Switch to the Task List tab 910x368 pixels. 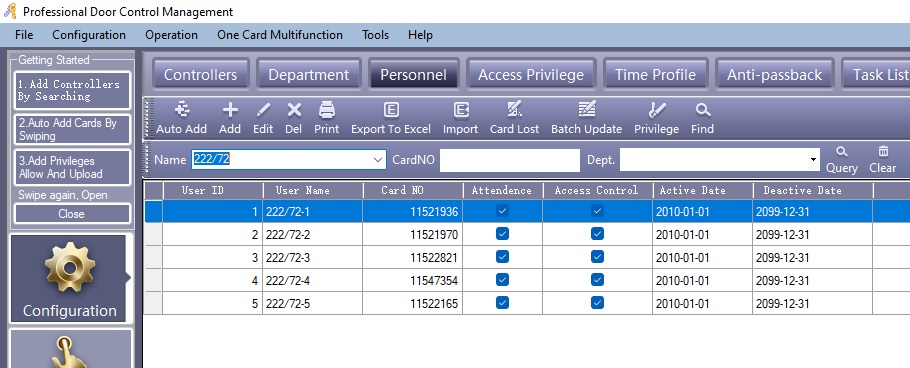coord(876,74)
